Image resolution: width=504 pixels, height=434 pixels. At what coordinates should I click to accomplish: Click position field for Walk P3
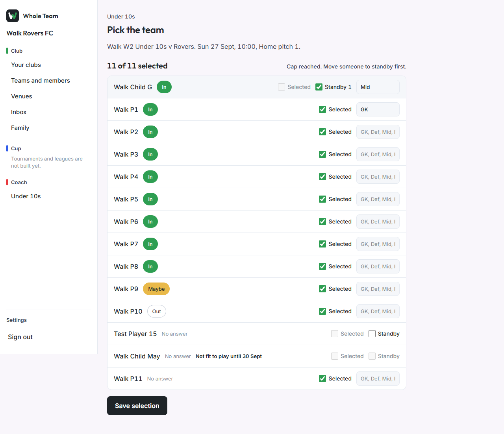tap(378, 154)
